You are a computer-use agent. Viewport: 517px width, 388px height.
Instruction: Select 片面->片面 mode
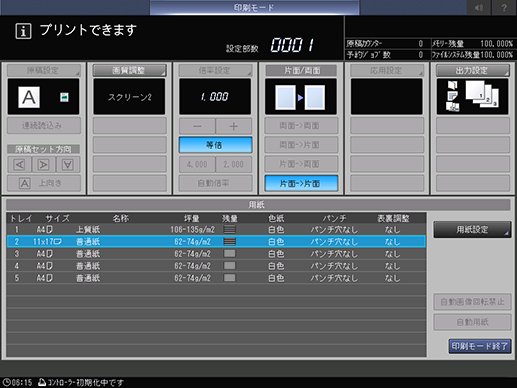pos(301,183)
